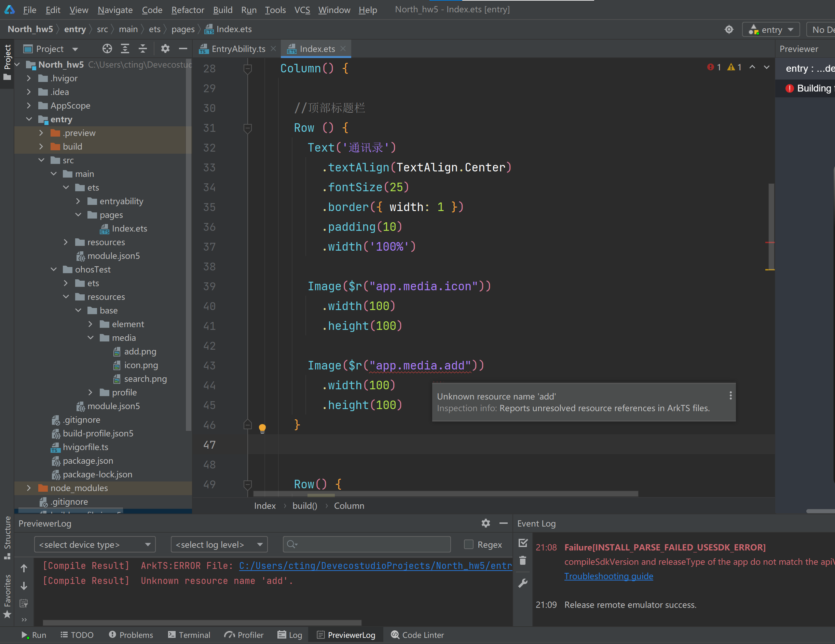This screenshot has height=644, width=835.
Task: Click the device target crosshair icon in toolbar
Action: 729,29
